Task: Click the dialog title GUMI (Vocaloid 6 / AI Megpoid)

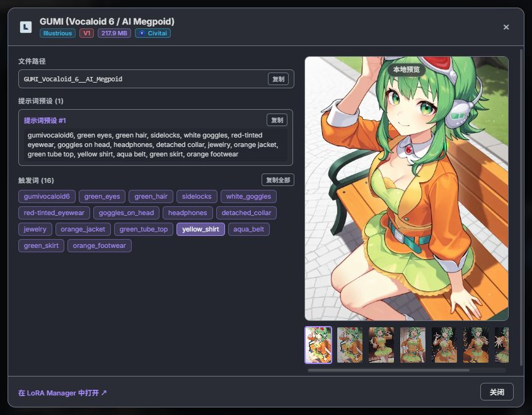Action: (x=107, y=21)
